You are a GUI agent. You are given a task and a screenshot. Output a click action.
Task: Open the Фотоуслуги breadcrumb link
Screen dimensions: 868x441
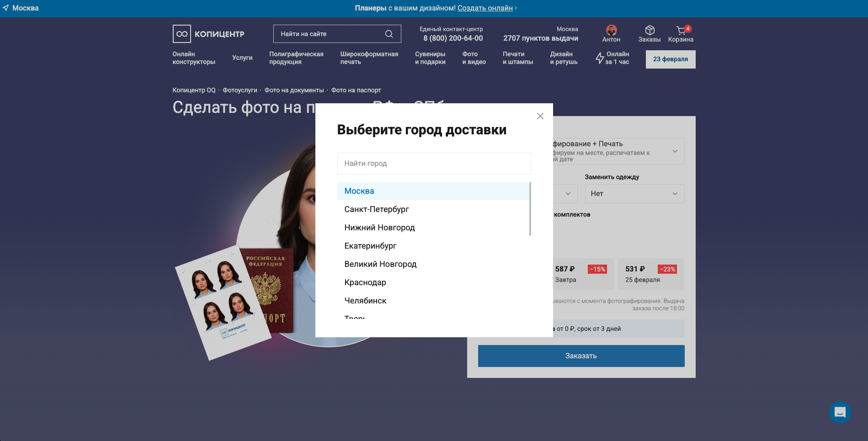[240, 90]
